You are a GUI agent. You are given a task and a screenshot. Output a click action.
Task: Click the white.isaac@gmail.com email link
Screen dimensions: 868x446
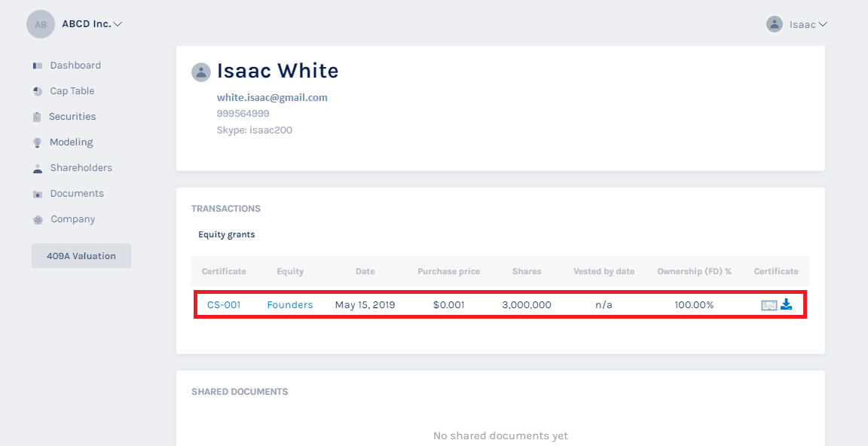click(272, 97)
